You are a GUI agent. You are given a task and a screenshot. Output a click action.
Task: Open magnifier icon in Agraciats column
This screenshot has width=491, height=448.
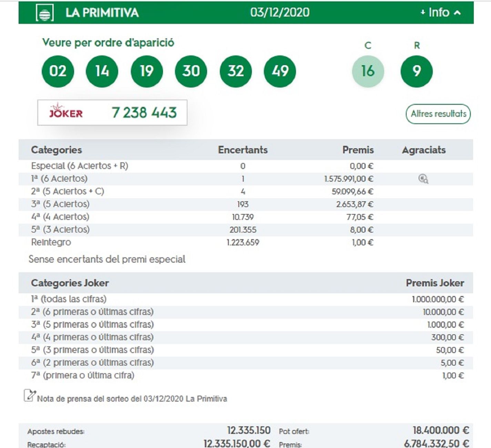[x=423, y=179]
